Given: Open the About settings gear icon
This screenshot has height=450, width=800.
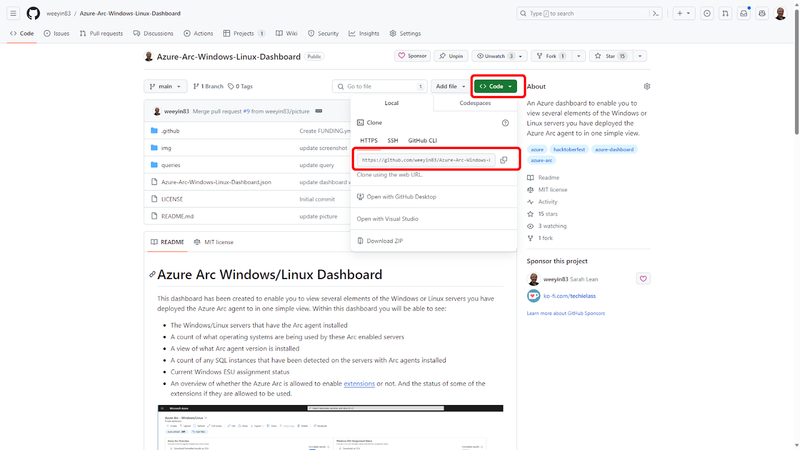Looking at the screenshot, I should coord(646,86).
